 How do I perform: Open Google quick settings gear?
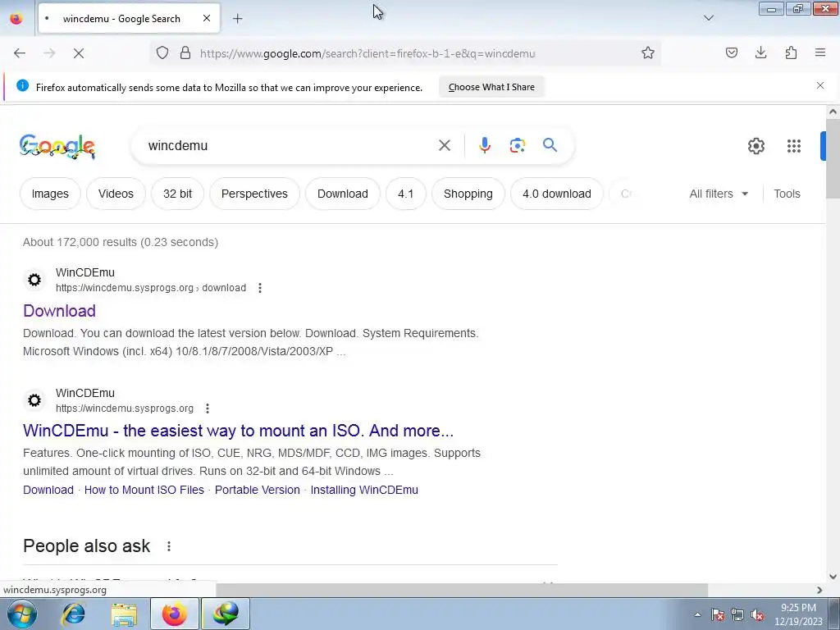756,146
